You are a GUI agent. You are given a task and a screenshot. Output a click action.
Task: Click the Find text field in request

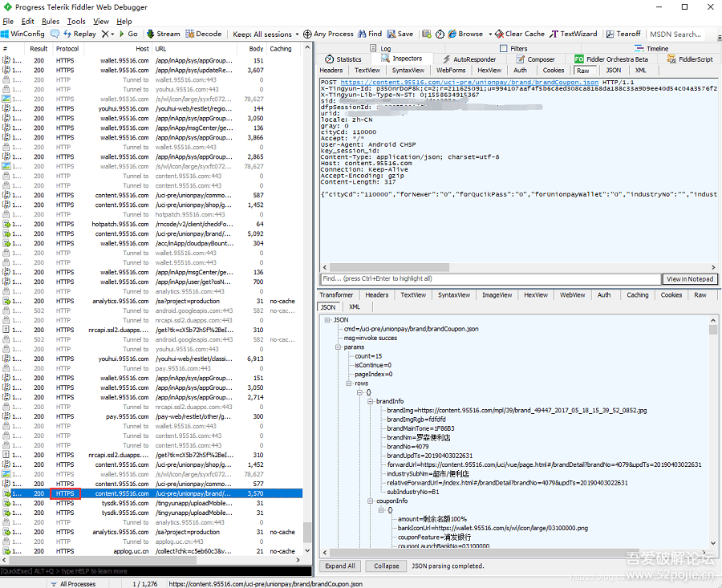tap(491, 279)
